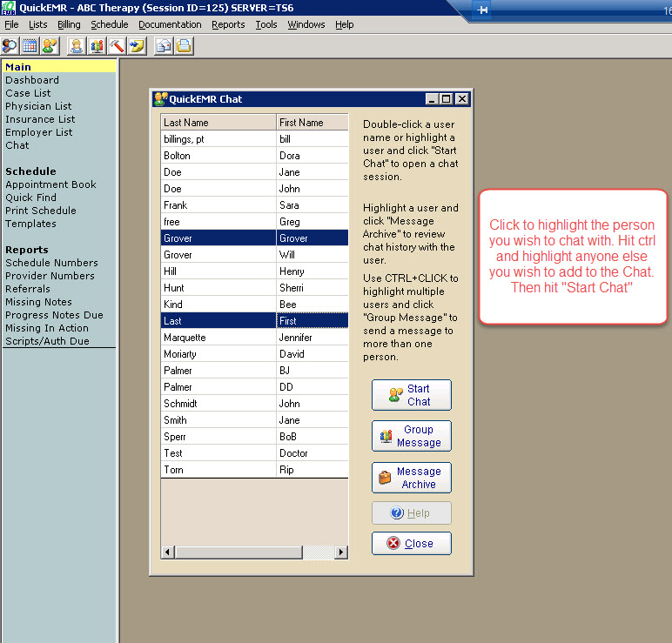Open Referrals report in sidebar
This screenshot has height=643, width=672.
28,289
